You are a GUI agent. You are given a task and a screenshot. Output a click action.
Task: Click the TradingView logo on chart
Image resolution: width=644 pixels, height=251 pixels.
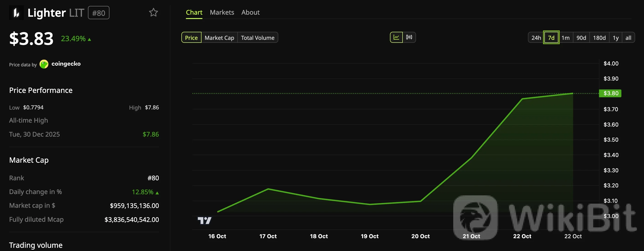[204, 220]
